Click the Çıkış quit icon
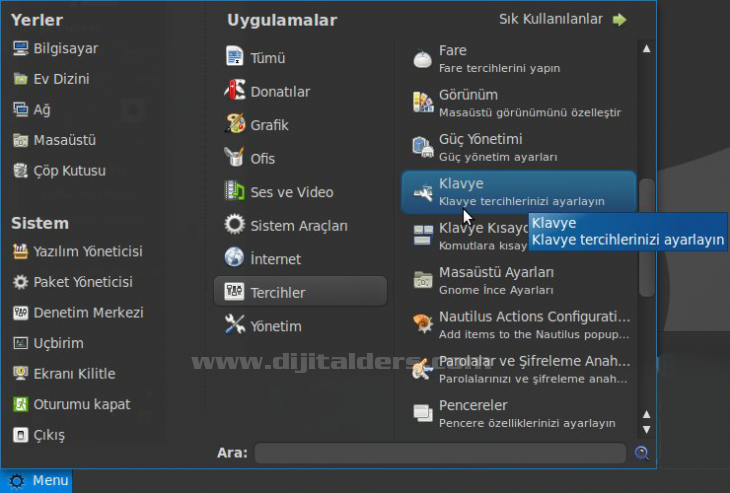Screen dimensions: 730x493 tap(20, 435)
